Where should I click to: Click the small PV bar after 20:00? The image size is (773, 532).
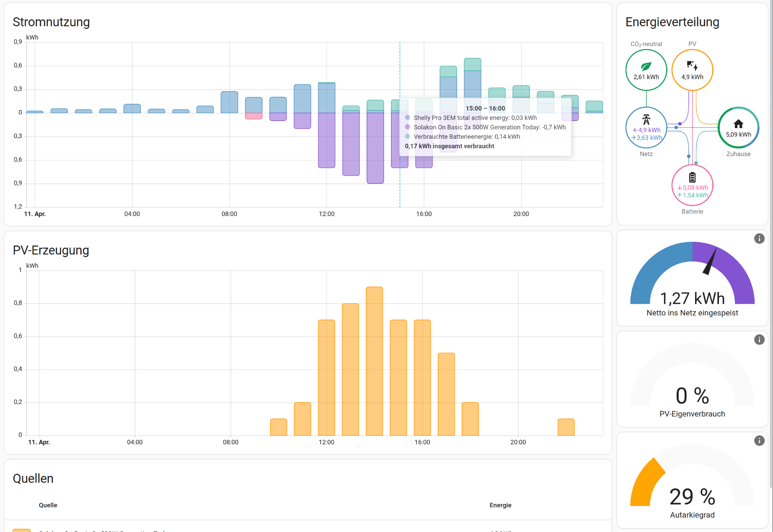coord(566,427)
